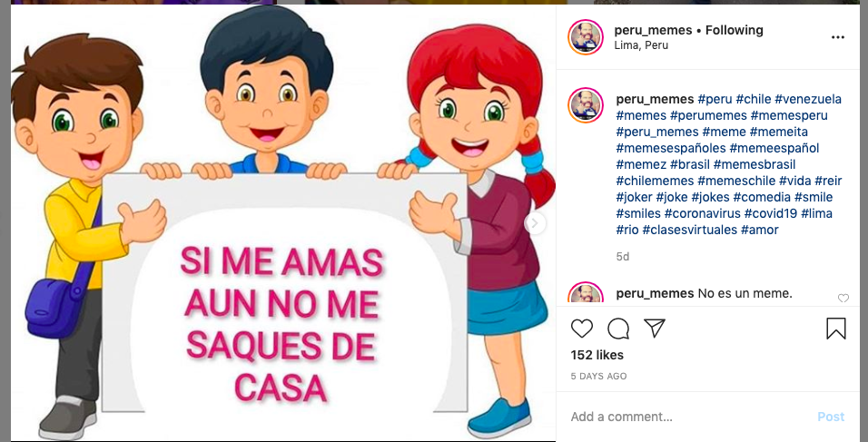The height and width of the screenshot is (442, 868).
Task: Open the #coronavirus hashtag
Action: pos(701,213)
